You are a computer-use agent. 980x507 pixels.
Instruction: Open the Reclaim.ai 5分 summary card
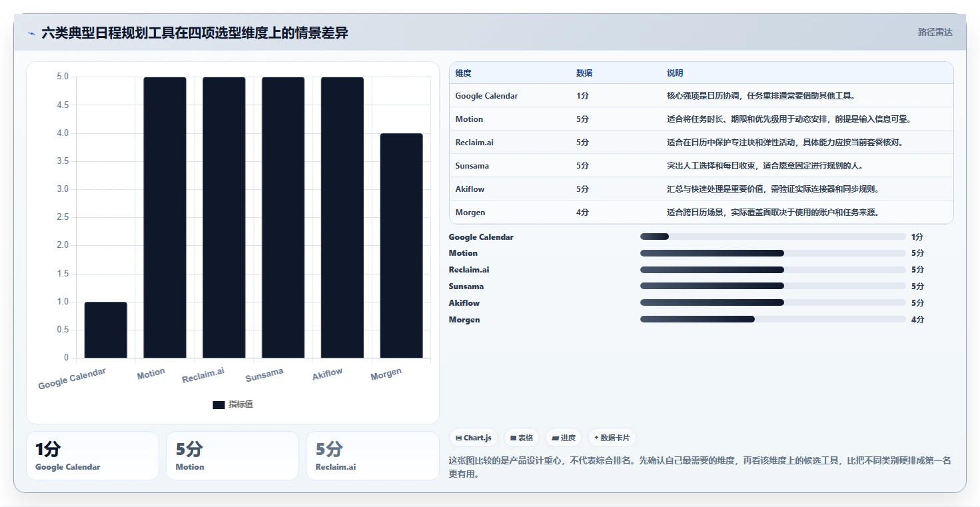372,456
